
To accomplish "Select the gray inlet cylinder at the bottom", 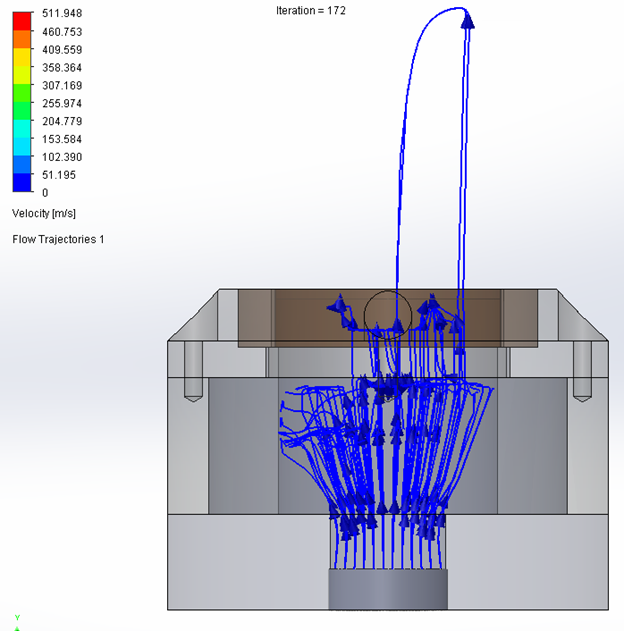I will (388, 589).
